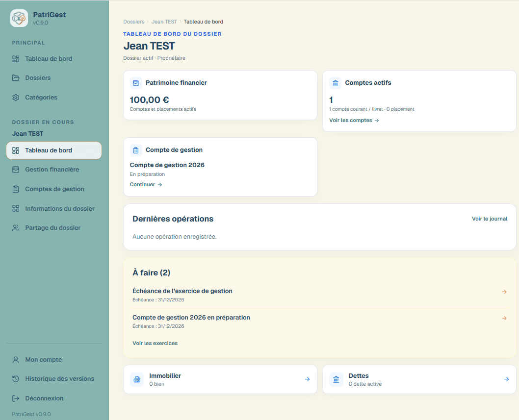Image resolution: width=519 pixels, height=420 pixels.
Task: Click the Compte de gestion clipboard card icon
Action: click(136, 150)
